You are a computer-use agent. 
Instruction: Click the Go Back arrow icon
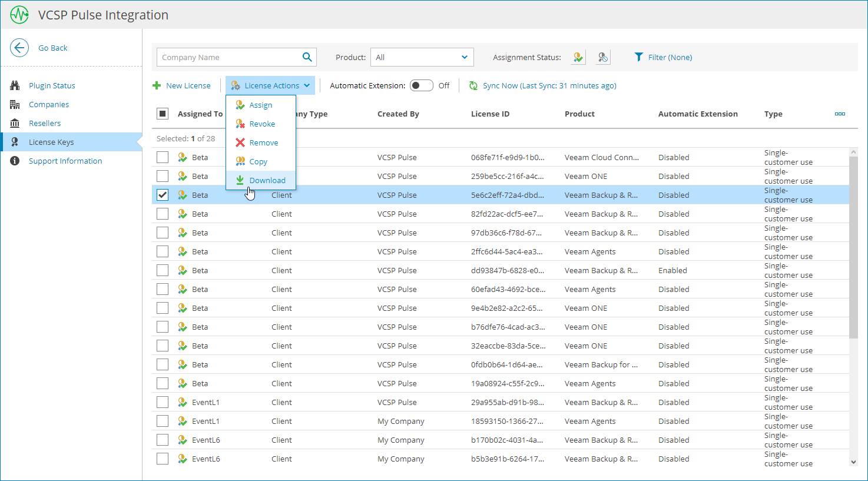tap(19, 48)
